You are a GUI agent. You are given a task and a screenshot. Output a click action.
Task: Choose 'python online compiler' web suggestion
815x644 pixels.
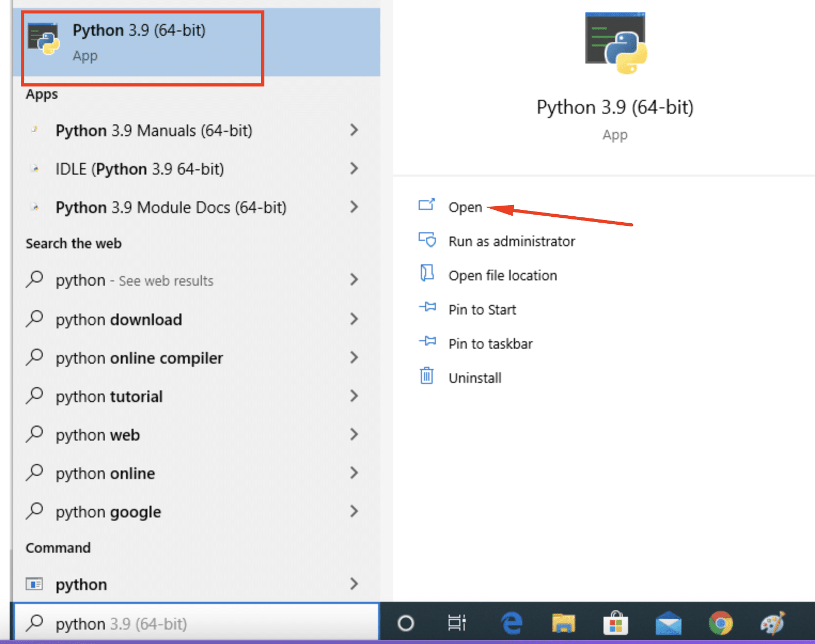point(196,358)
